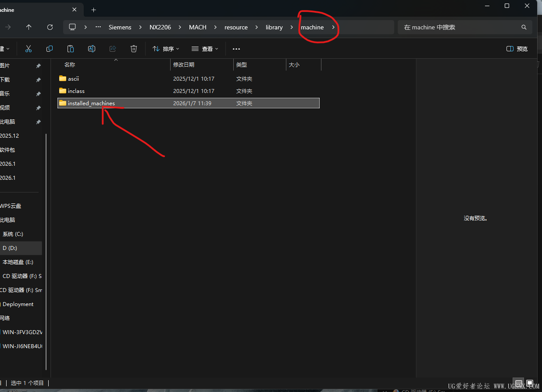Navigate to library in the breadcrumb
Image resolution: width=542 pixels, height=392 pixels.
tap(274, 27)
